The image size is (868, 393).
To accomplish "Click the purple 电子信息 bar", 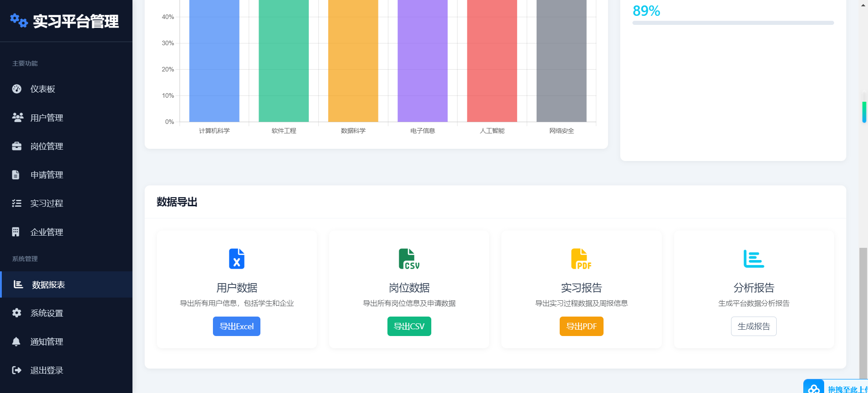I will [423, 61].
